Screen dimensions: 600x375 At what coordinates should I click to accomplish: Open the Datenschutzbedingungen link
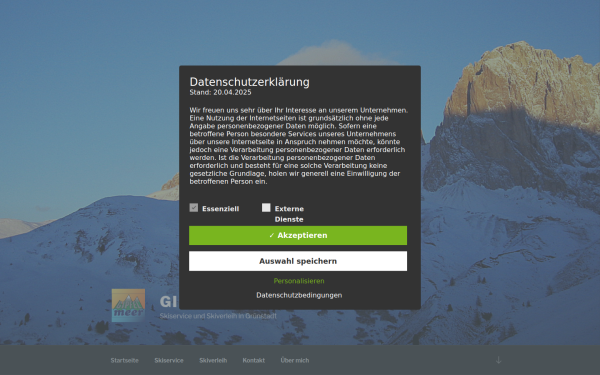299,295
